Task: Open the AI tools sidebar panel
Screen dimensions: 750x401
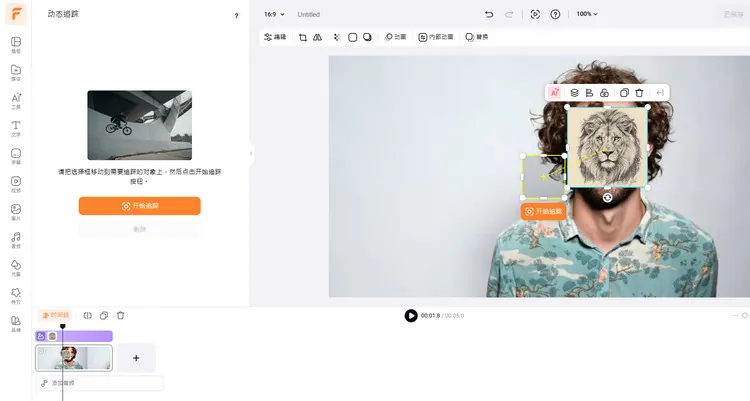Action: pos(16,99)
